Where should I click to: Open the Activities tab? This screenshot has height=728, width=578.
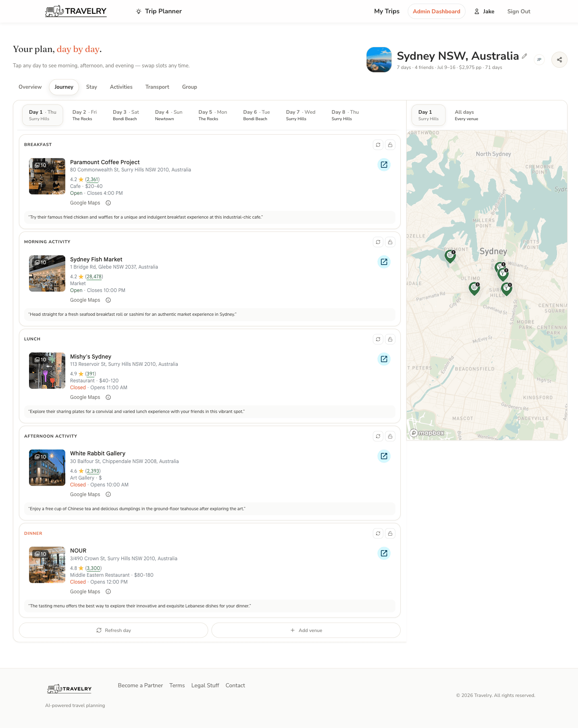(x=121, y=87)
